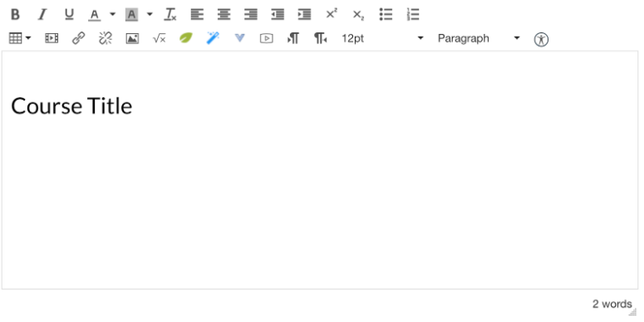Screen dimensions: 644x322
Task: Open the text color dropdown arrow
Action: pyautogui.click(x=112, y=14)
